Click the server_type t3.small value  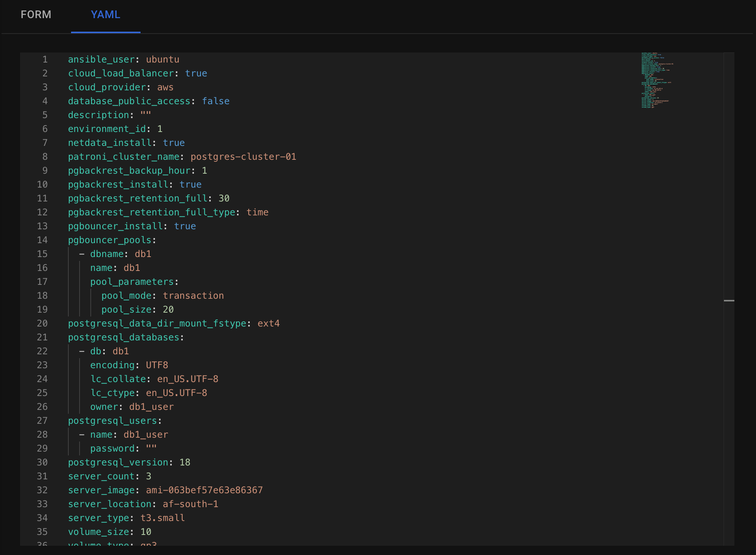click(162, 518)
